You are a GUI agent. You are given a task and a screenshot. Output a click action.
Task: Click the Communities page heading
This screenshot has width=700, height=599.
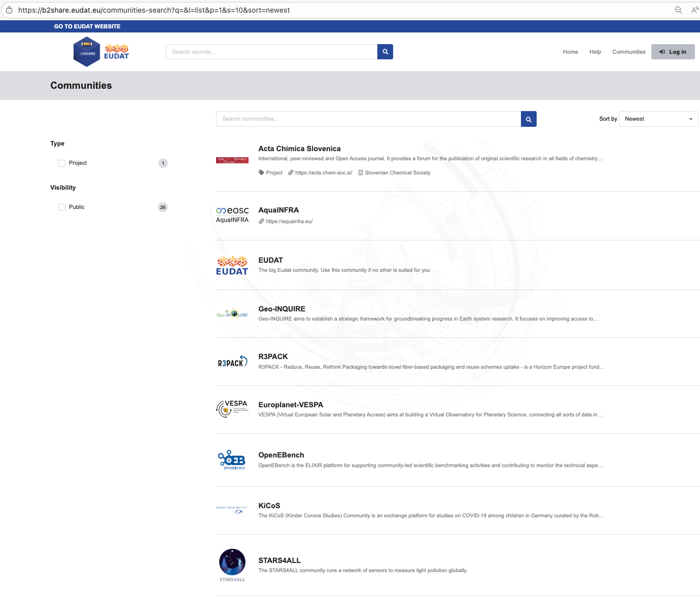click(x=81, y=86)
